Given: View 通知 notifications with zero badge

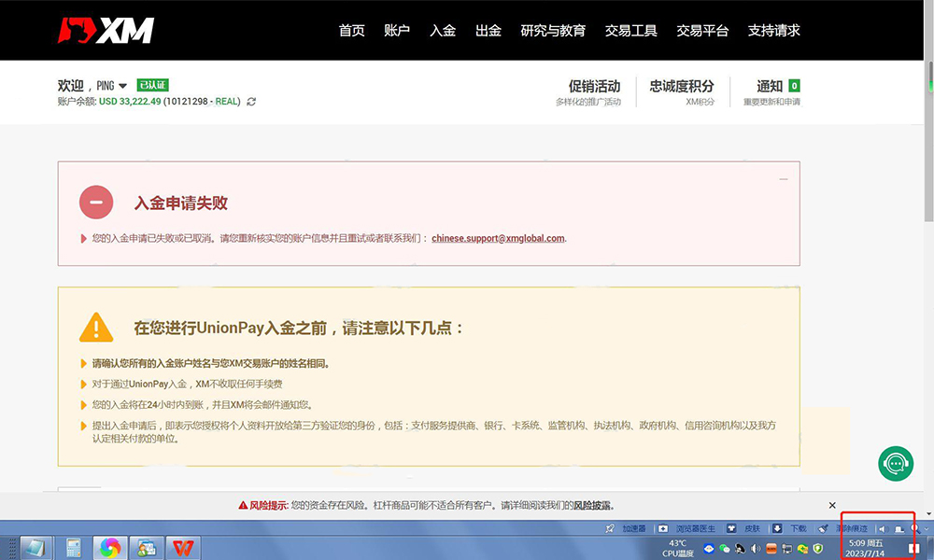Looking at the screenshot, I should pyautogui.click(x=771, y=86).
